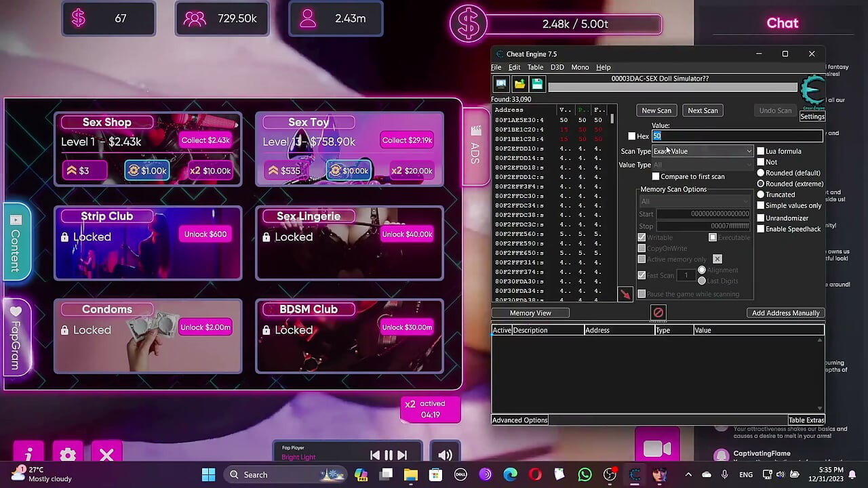The height and width of the screenshot is (488, 868).
Task: Open the process list in Cheat Engine
Action: coord(501,84)
